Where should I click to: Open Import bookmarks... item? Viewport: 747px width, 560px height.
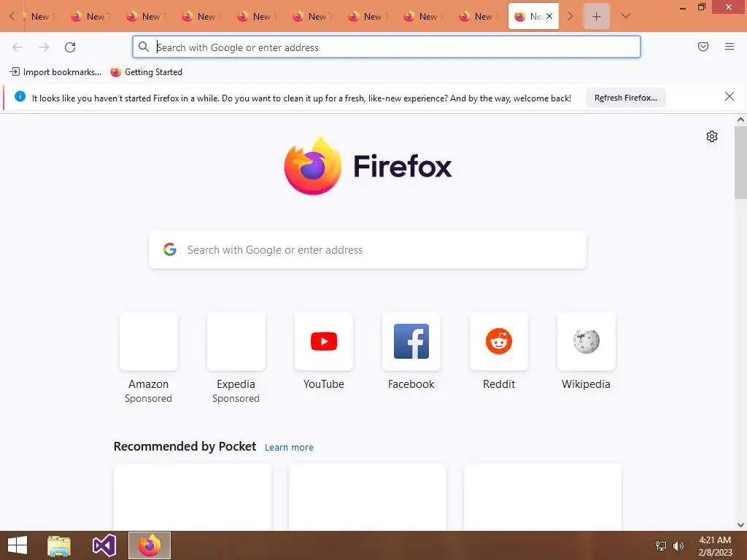pos(55,72)
